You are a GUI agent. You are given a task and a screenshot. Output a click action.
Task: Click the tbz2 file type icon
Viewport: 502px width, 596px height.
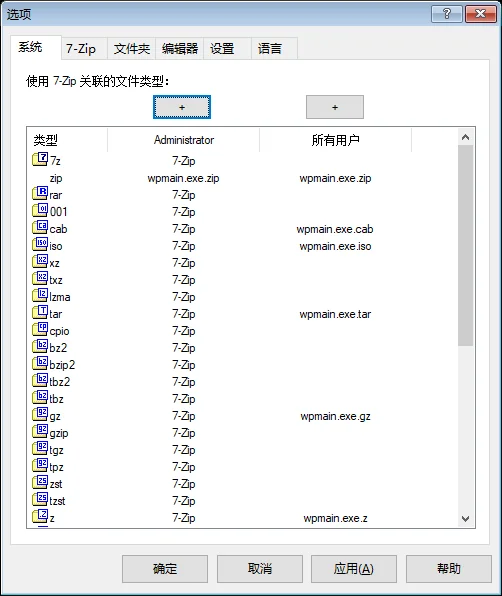pyautogui.click(x=40, y=380)
